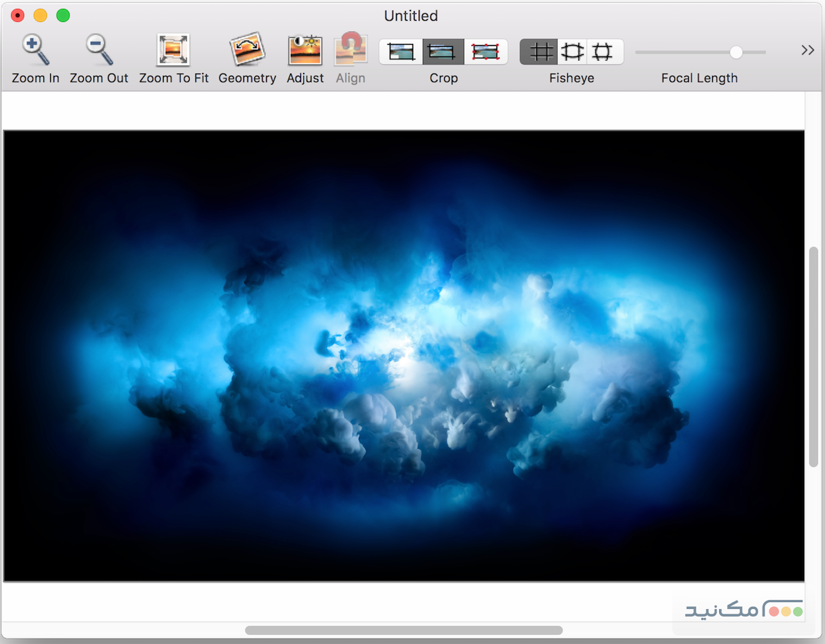
Task: Open the Adjust image tool
Action: (x=305, y=50)
